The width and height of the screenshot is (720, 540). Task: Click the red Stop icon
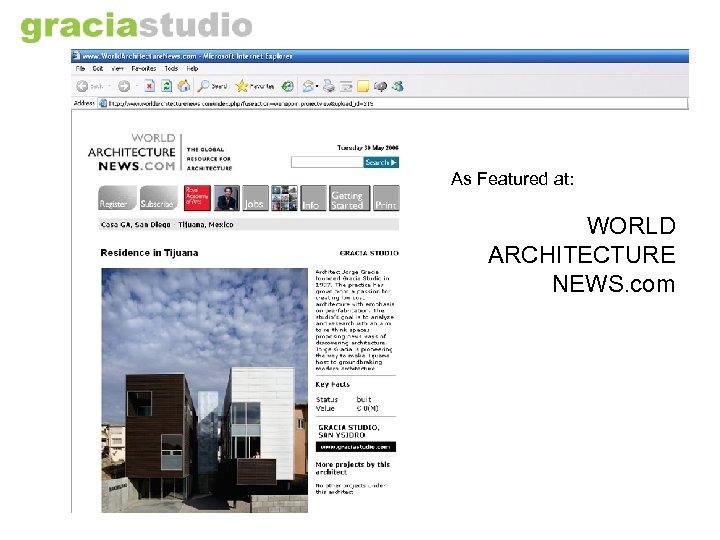tap(149, 86)
